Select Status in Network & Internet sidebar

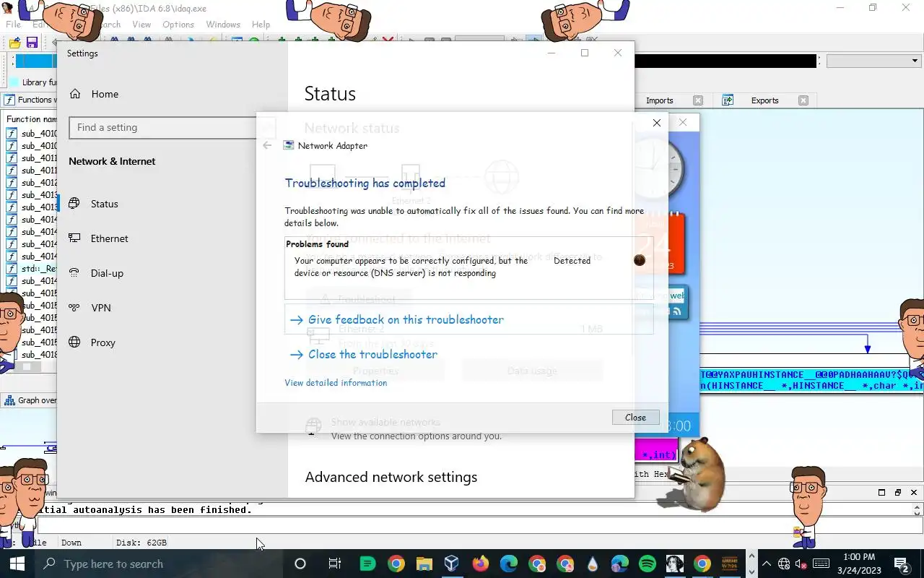(104, 204)
